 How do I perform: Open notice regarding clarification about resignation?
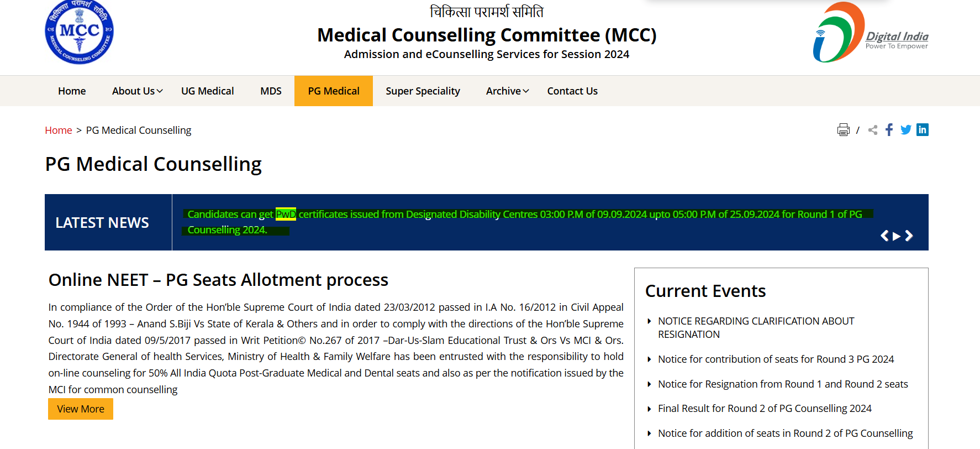[x=755, y=328]
